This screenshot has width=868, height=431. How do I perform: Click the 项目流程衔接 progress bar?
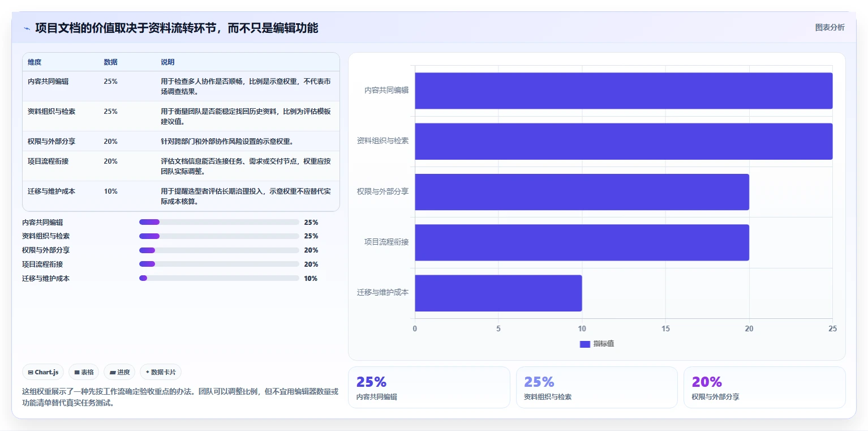pyautogui.click(x=219, y=264)
